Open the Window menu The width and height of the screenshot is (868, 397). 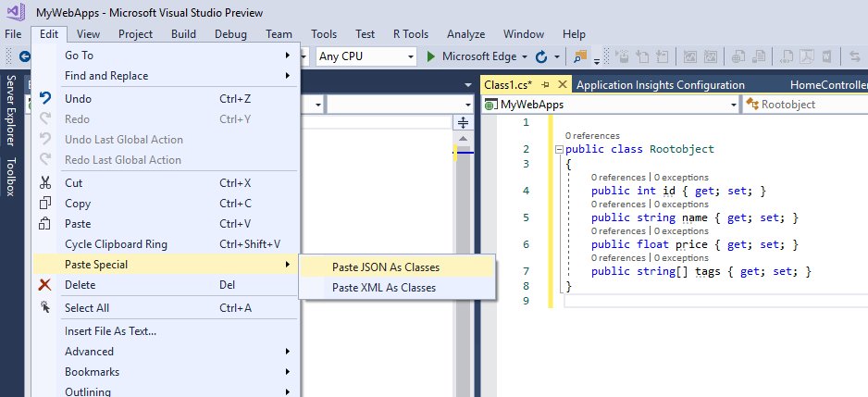coord(524,34)
